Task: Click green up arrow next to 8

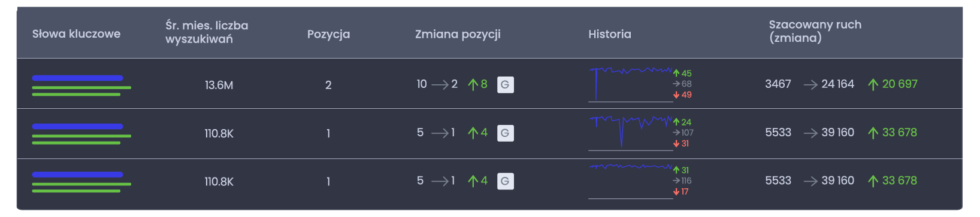Action: click(x=473, y=85)
